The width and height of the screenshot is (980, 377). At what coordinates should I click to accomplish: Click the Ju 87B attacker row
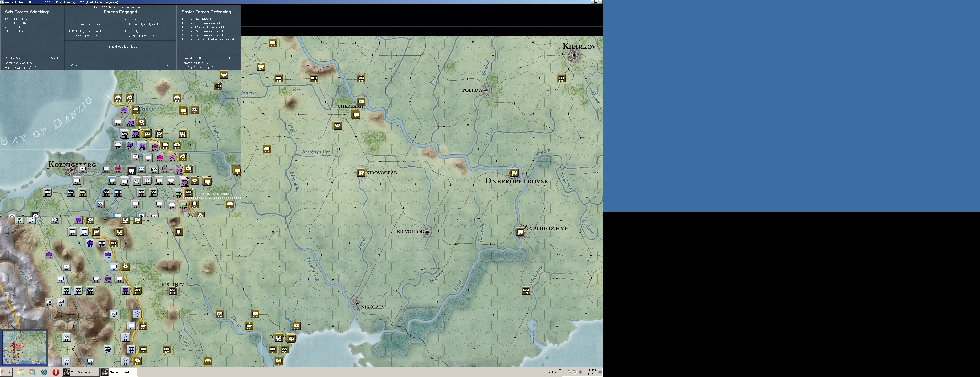(14, 27)
